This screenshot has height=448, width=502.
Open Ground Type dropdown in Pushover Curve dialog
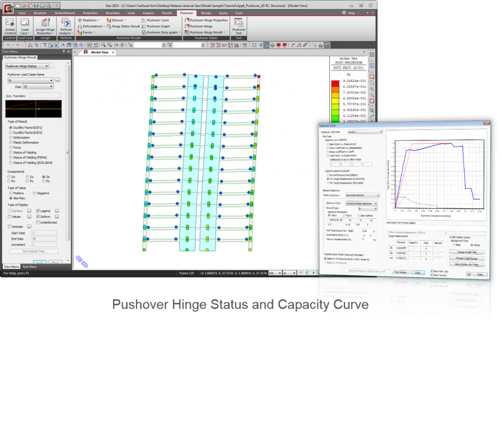[367, 209]
